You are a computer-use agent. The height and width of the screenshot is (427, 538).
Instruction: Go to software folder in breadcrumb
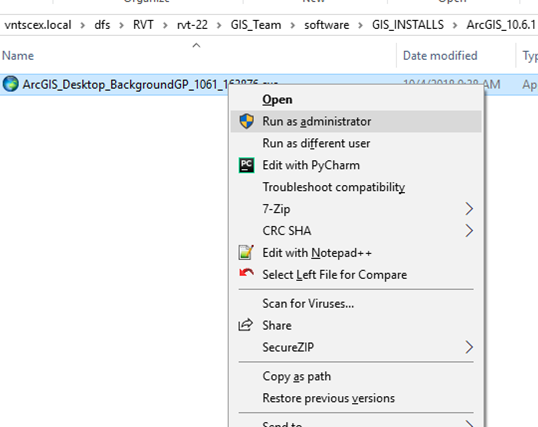click(327, 25)
